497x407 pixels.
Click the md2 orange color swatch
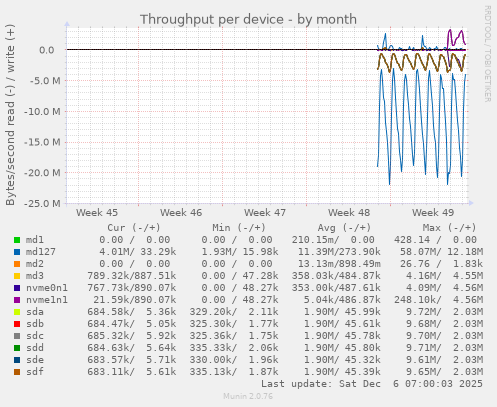17,264
